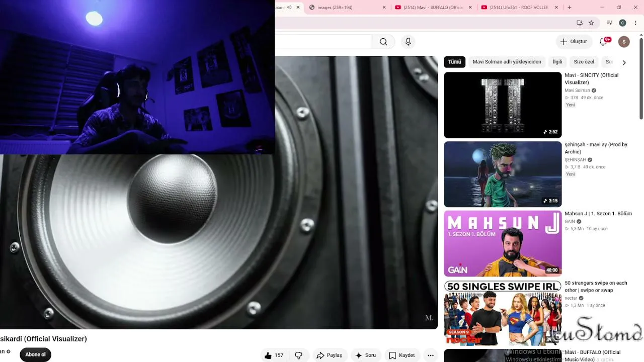Screen dimensions: 644x362
Task: Open the 50 Singles Swipe IRL thumbnail
Action: (503, 313)
